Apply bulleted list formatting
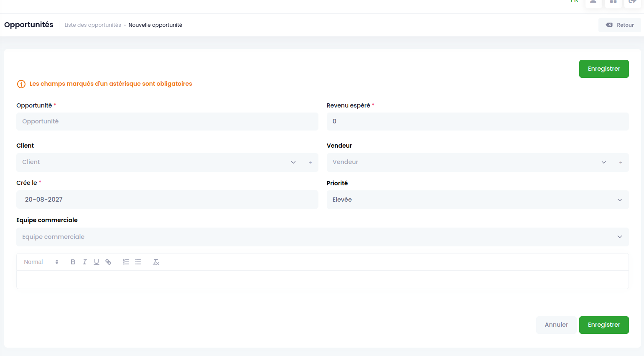 coord(138,262)
